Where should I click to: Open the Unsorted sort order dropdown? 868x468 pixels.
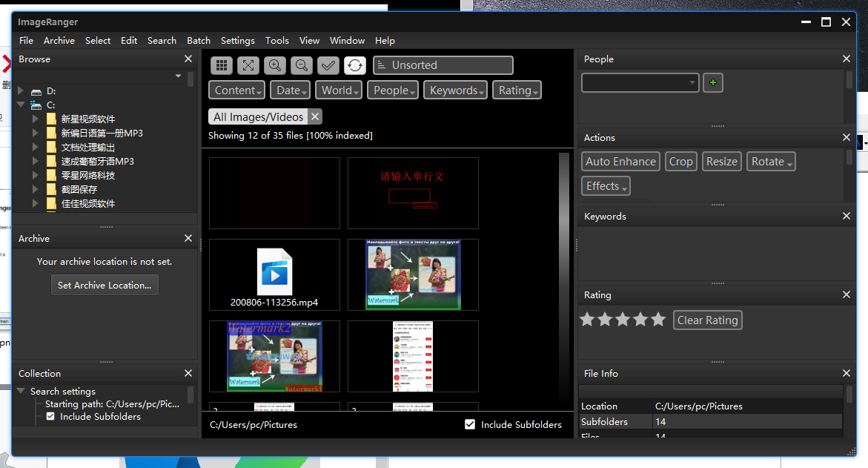(443, 65)
